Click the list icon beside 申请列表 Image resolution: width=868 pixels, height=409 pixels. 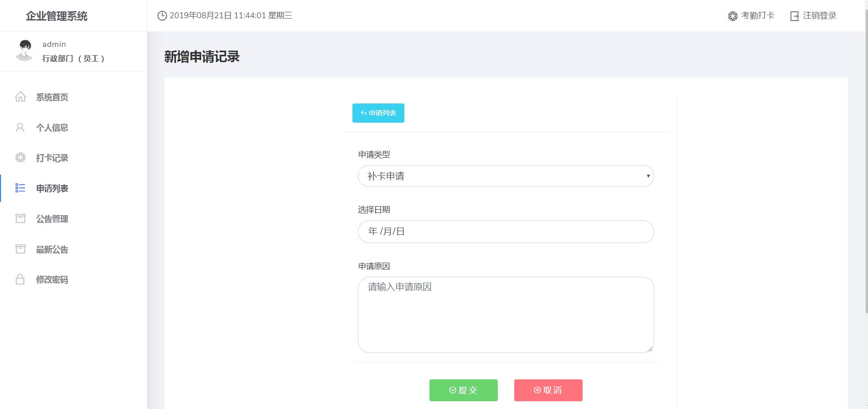[x=21, y=188]
